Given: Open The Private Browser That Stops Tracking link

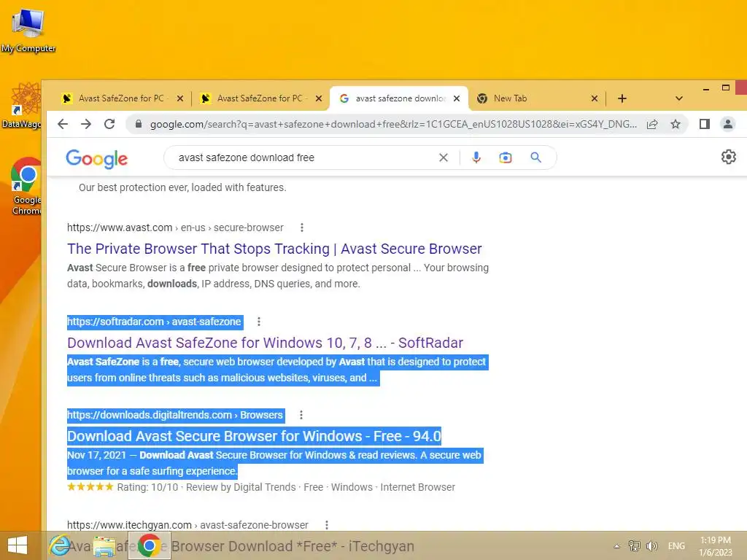Looking at the screenshot, I should (274, 249).
